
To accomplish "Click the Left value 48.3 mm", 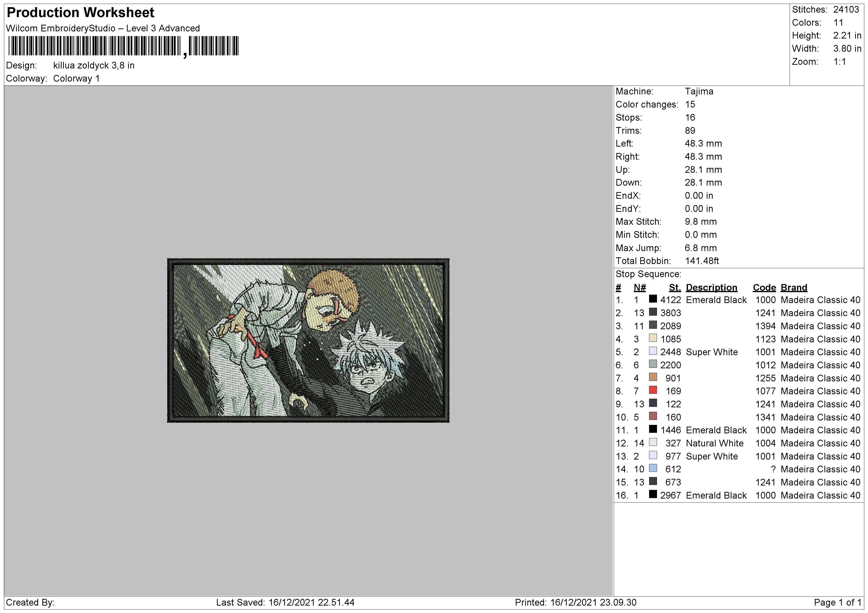I will (703, 144).
